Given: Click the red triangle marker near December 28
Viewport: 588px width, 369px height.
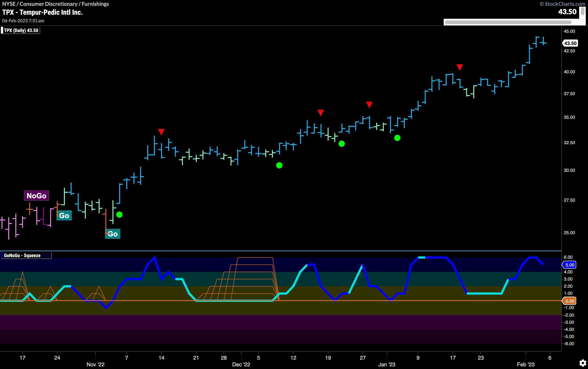Looking at the screenshot, I should [x=369, y=105].
